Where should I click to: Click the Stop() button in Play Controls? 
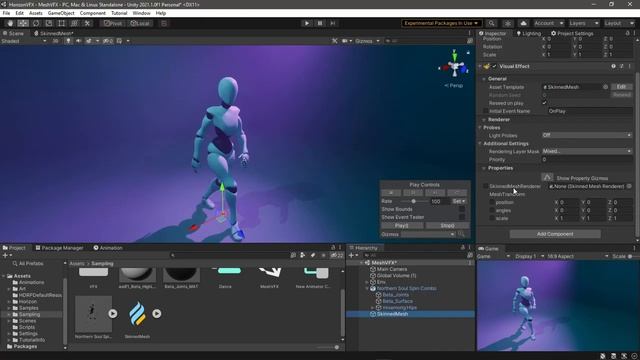[447, 225]
